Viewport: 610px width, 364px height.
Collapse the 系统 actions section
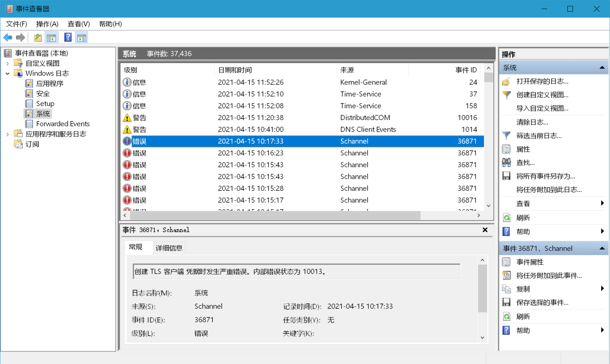(x=603, y=67)
